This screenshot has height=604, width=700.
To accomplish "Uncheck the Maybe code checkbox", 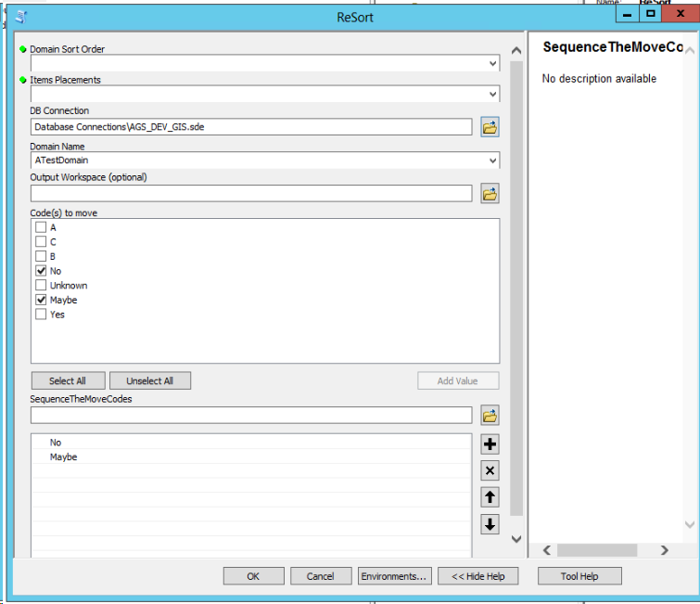I will point(41,300).
